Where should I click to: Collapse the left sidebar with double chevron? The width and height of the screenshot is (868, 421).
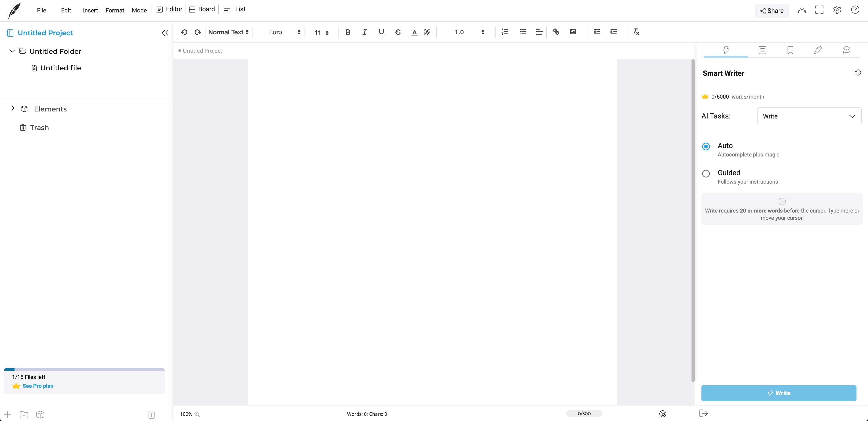tap(165, 33)
